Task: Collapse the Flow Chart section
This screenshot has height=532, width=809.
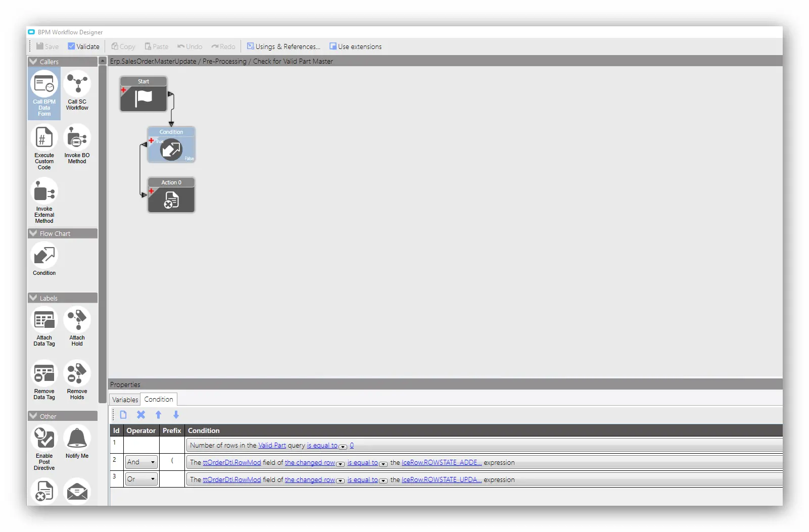Action: [33, 233]
